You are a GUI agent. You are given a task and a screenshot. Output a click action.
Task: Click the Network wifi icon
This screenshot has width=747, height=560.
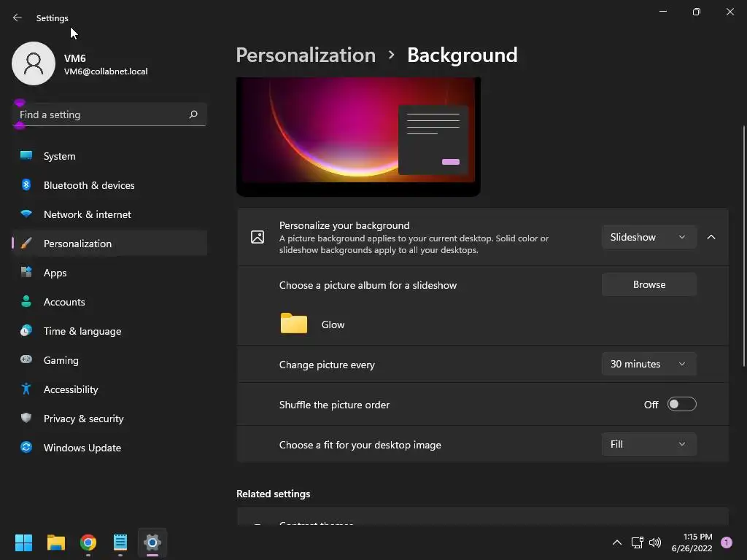(x=26, y=214)
